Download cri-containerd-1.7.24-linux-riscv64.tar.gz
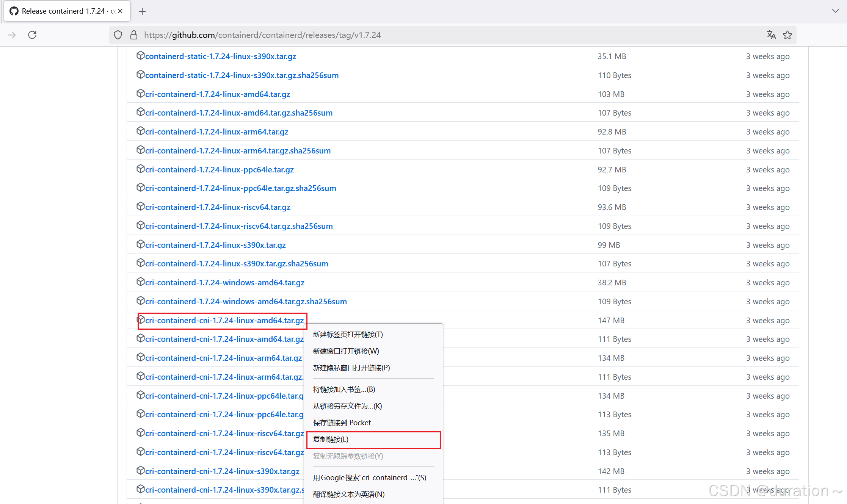 click(218, 207)
